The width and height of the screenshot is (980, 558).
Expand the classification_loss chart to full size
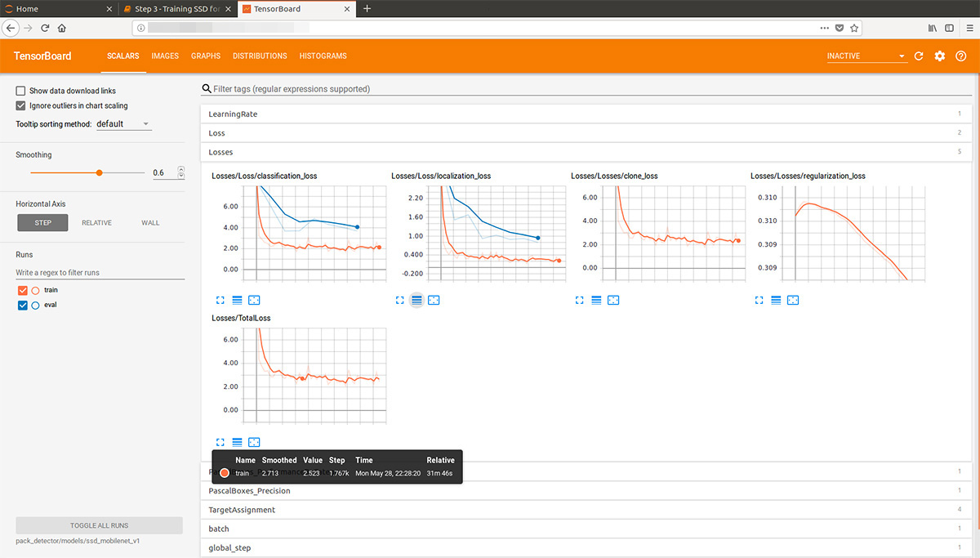[x=220, y=301]
